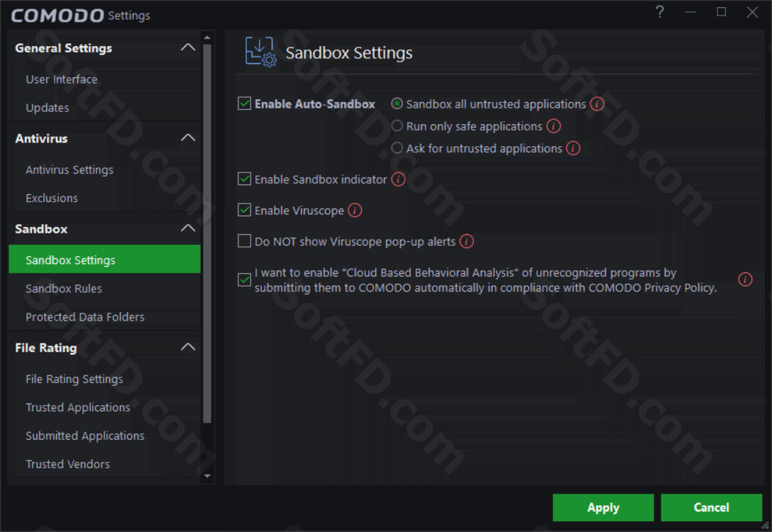Screen dimensions: 772x532
Task: Toggle the Enable Auto-Sandbox checkbox
Action: pyautogui.click(x=245, y=104)
